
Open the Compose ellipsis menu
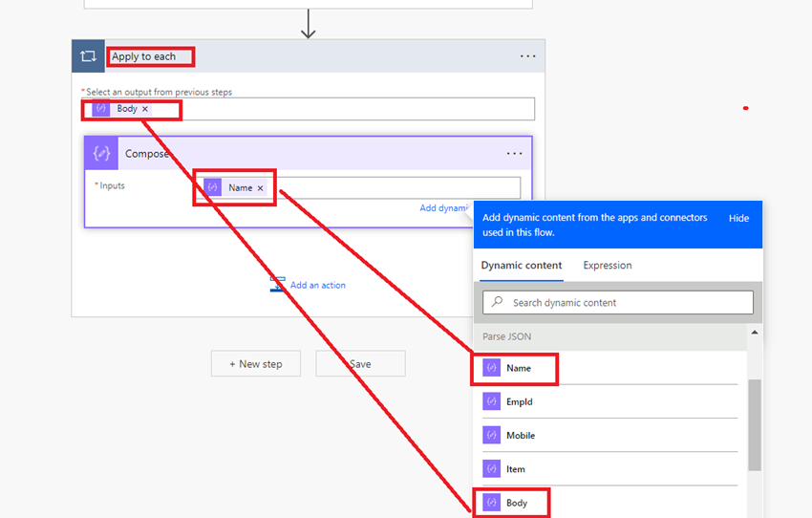click(514, 153)
